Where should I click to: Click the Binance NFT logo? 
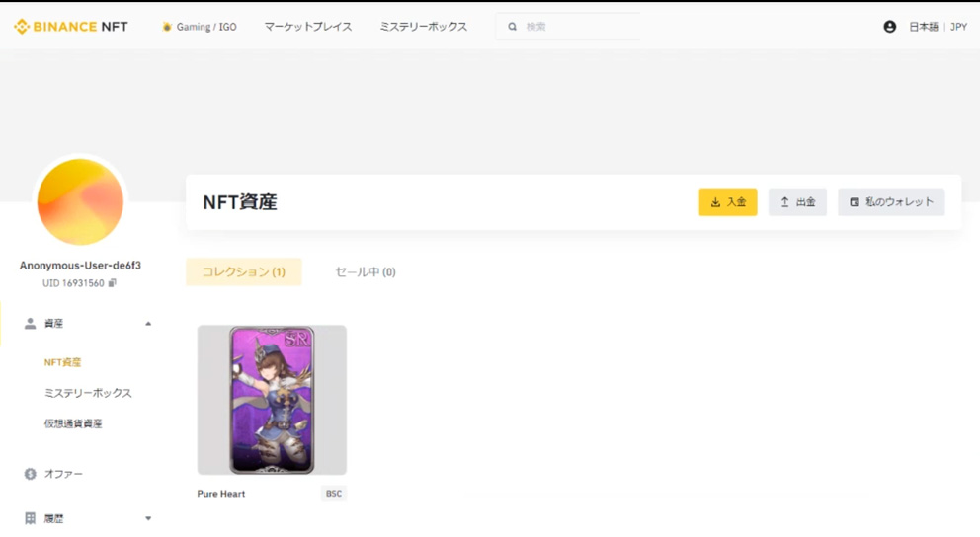point(70,27)
